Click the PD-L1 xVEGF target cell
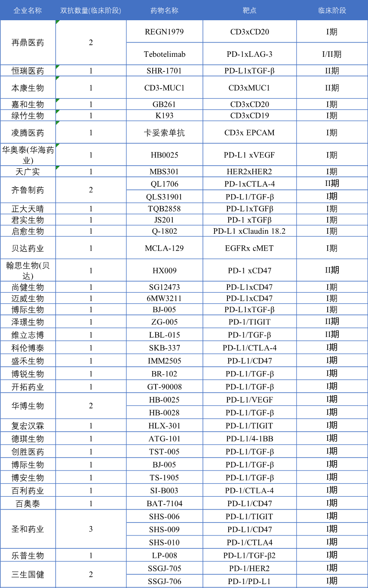This screenshot has height=588, width=368. (x=250, y=155)
